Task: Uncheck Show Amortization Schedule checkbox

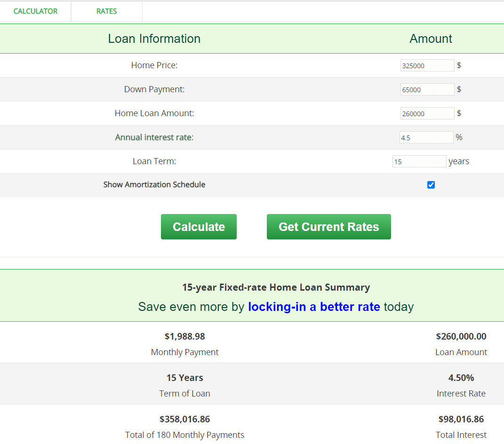Action: [431, 185]
